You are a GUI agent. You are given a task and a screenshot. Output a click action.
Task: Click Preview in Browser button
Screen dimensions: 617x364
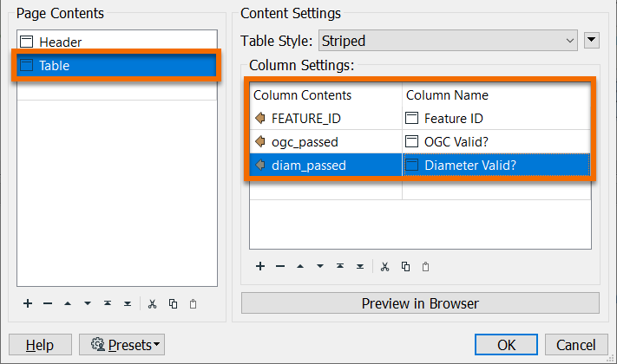(x=420, y=303)
